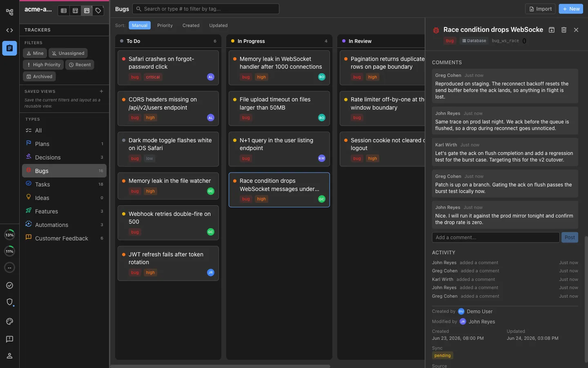The width and height of the screenshot is (588, 368).
Task: Select the Ideas tracker type
Action: tap(64, 198)
